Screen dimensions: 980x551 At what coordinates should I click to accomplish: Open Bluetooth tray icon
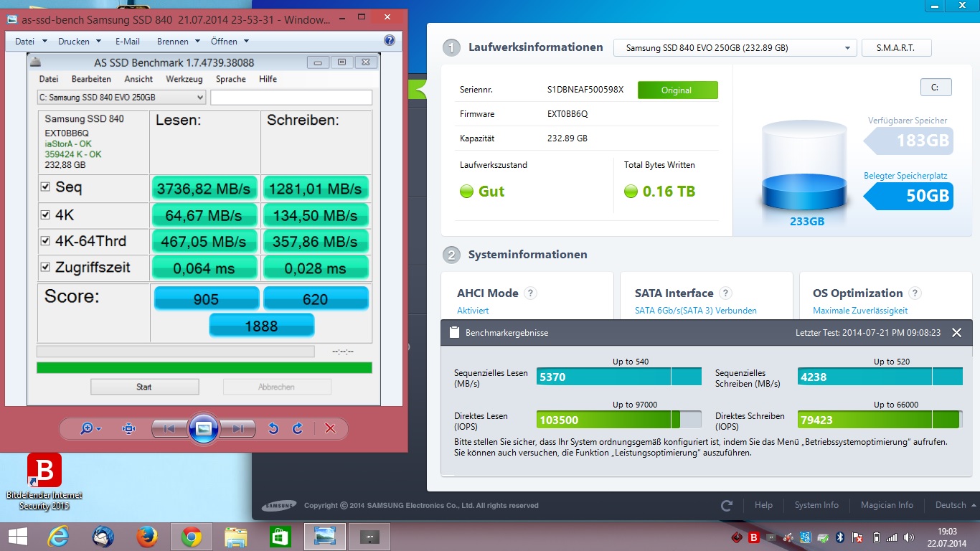point(840,537)
